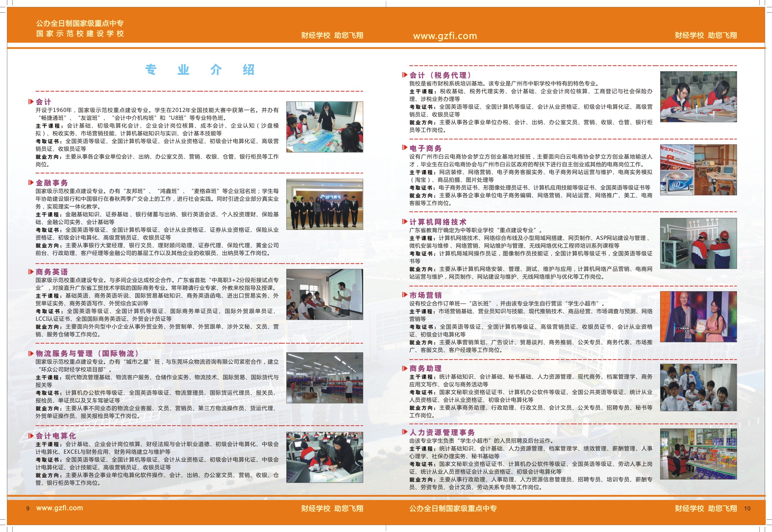
Task: Click 公办全日制国家级重点中专 in page 10 footer
Action: (x=453, y=508)
